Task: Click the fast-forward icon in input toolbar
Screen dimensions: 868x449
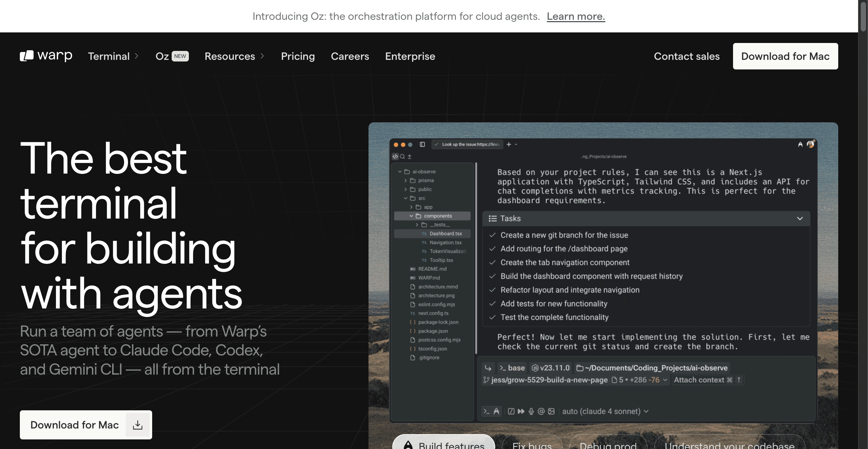Action: click(x=521, y=411)
